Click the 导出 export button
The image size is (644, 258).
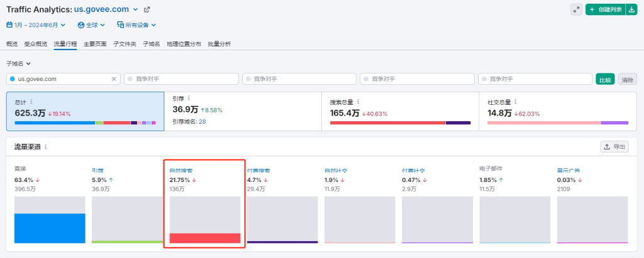click(614, 146)
